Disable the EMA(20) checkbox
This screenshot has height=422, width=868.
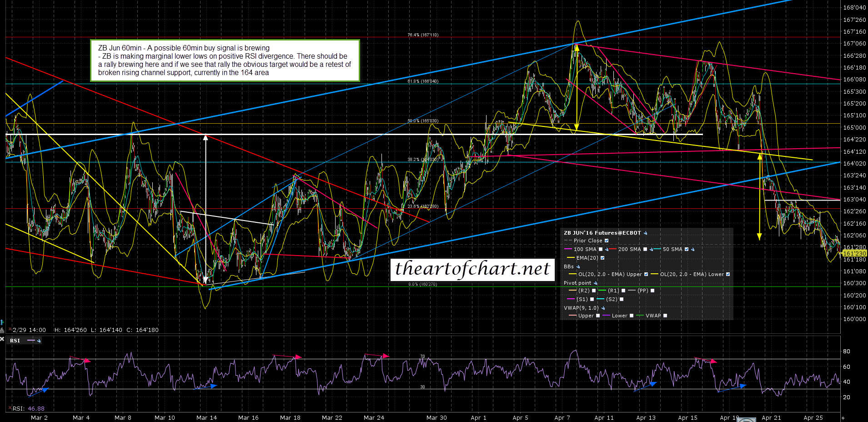602,258
